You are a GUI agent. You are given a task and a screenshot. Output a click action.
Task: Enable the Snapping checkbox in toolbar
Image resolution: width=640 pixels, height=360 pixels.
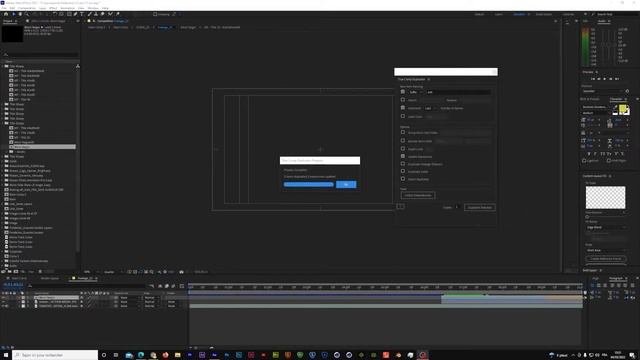[155, 14]
